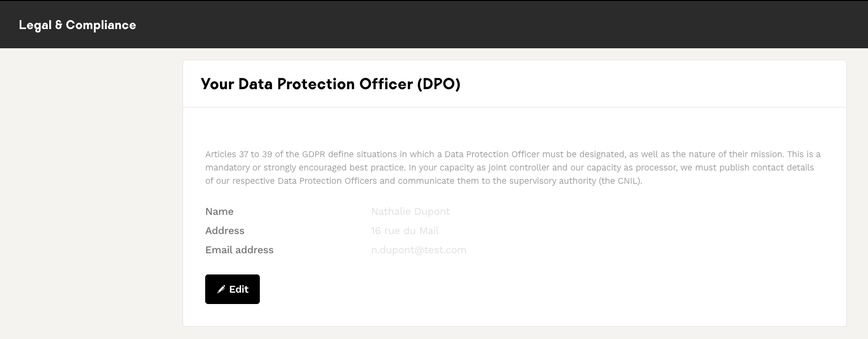Screen dimensions: 868x339
Task: Click the supervisory authority phrase
Action: [x=553, y=181]
